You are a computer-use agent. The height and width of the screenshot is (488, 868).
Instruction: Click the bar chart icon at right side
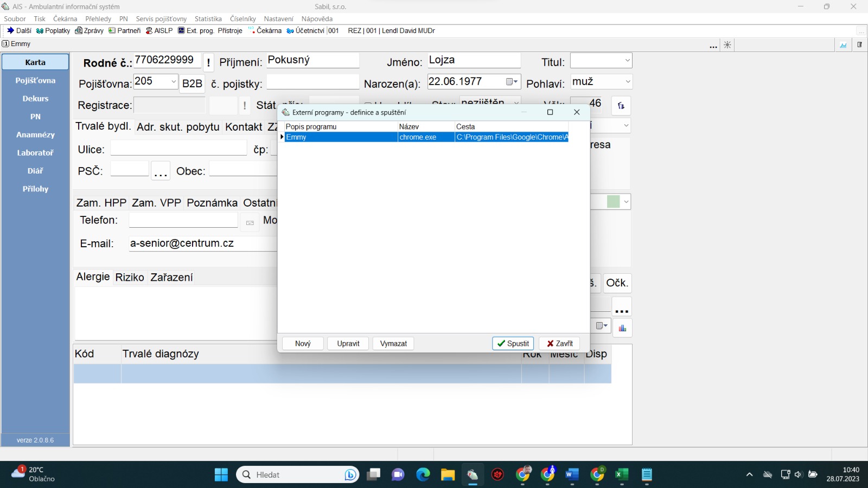622,328
